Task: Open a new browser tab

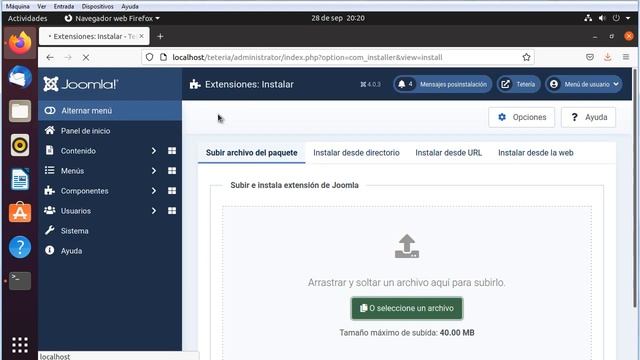Action: [160, 36]
